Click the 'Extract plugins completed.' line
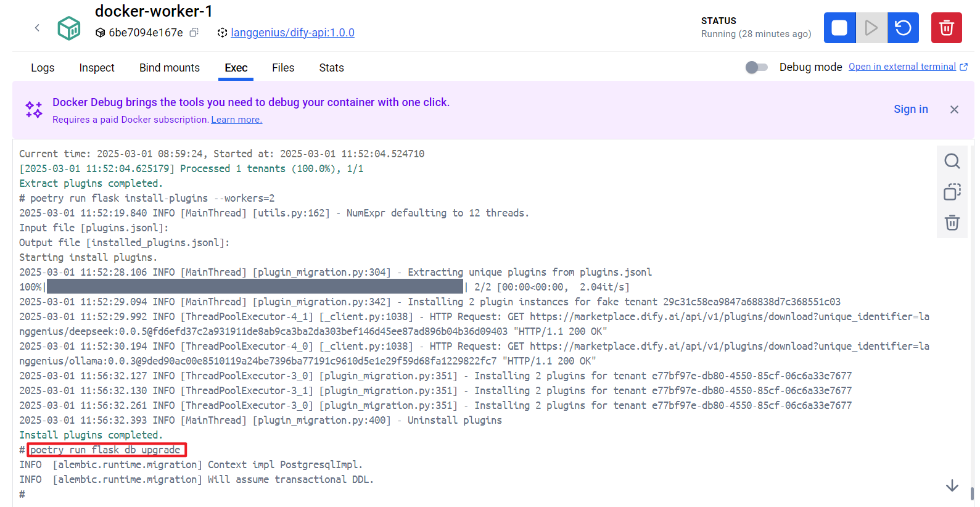The image size is (980, 507). point(91,183)
